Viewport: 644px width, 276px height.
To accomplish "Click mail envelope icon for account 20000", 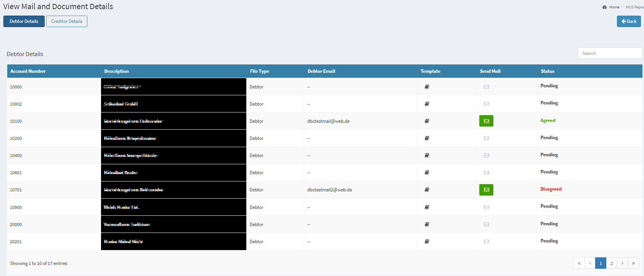I will [487, 225].
